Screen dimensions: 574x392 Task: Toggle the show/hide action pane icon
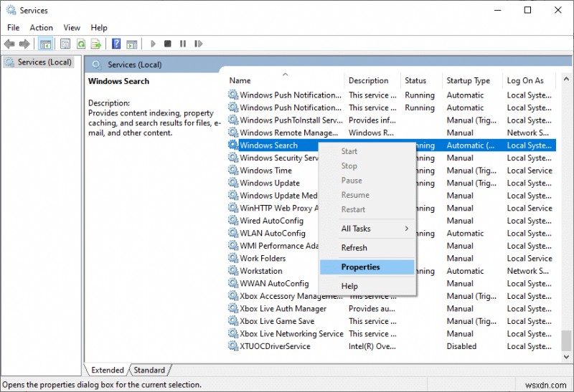pyautogui.click(x=132, y=44)
